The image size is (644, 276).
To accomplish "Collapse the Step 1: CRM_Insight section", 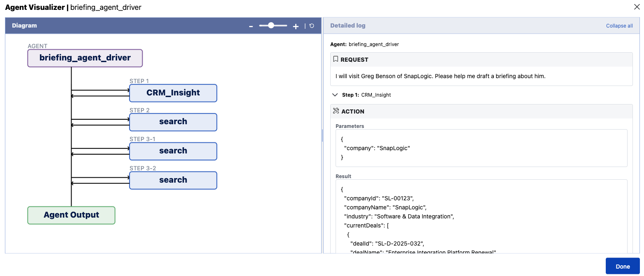I will (x=335, y=94).
